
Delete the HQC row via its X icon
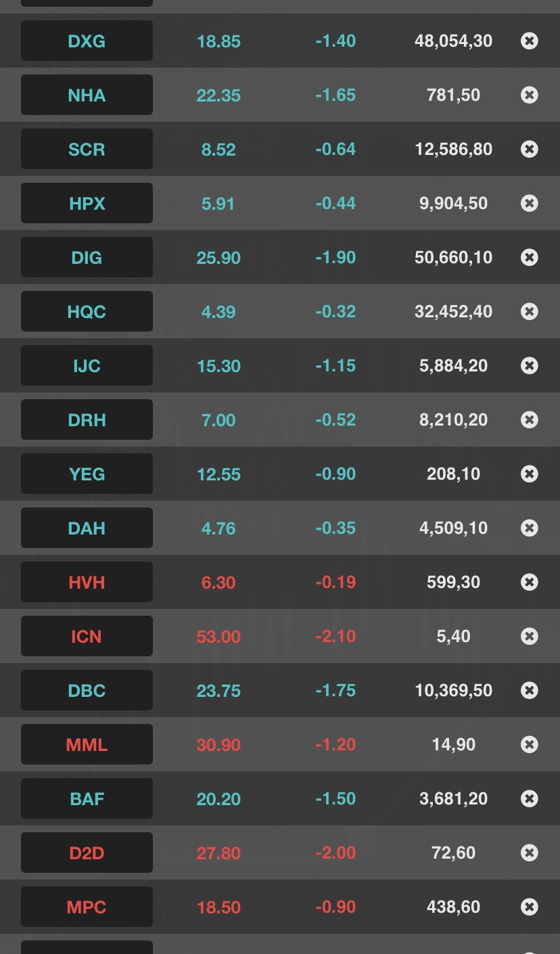pyautogui.click(x=530, y=312)
